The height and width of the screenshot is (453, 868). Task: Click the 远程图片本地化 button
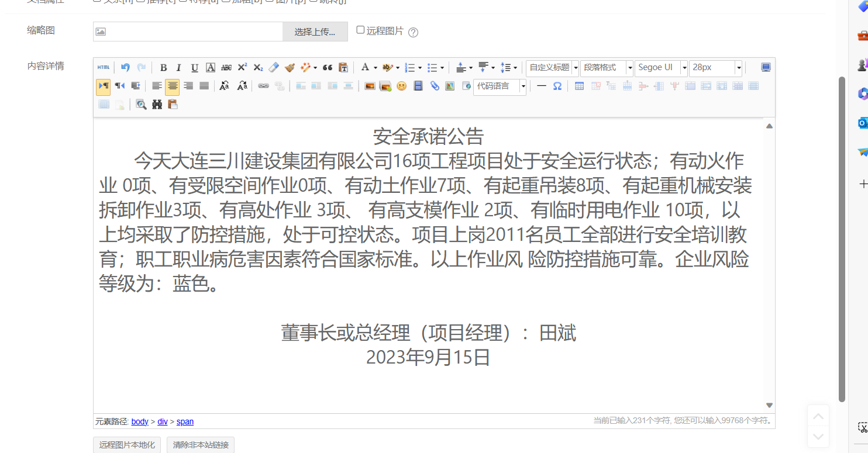[127, 445]
